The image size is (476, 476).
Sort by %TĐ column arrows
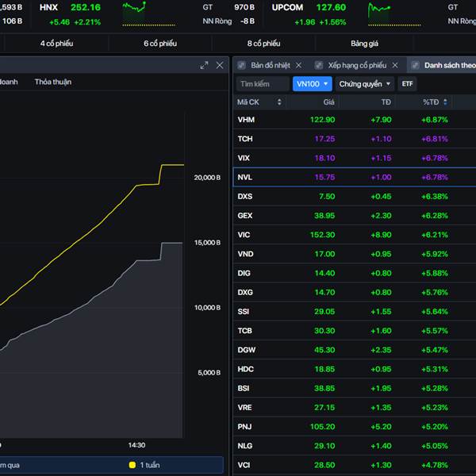(445, 102)
